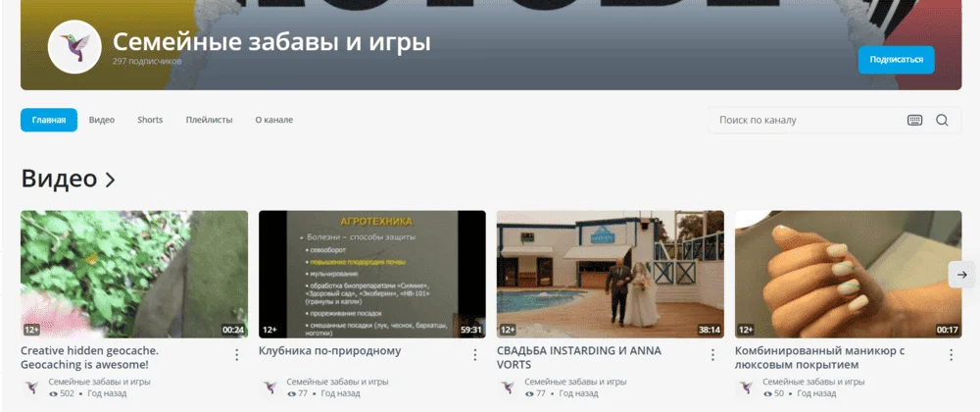Click channel avatar under Клубника video

click(270, 387)
